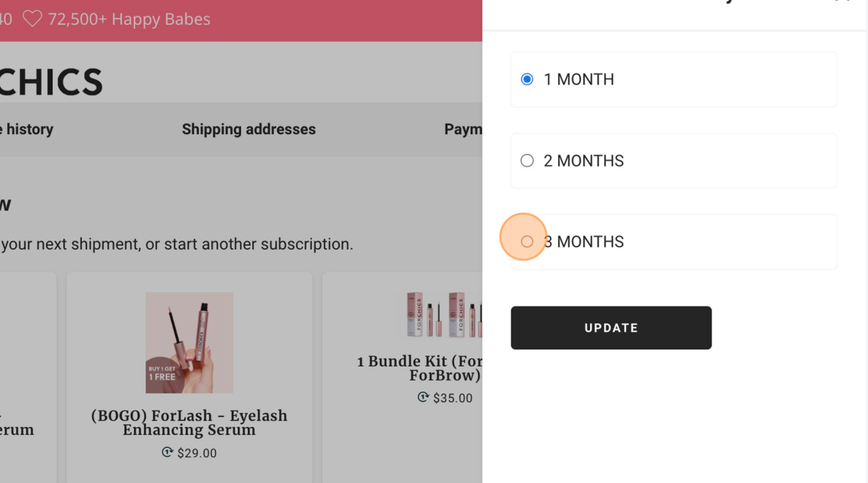
Task: Open the partially visible history tab
Action: (x=27, y=129)
